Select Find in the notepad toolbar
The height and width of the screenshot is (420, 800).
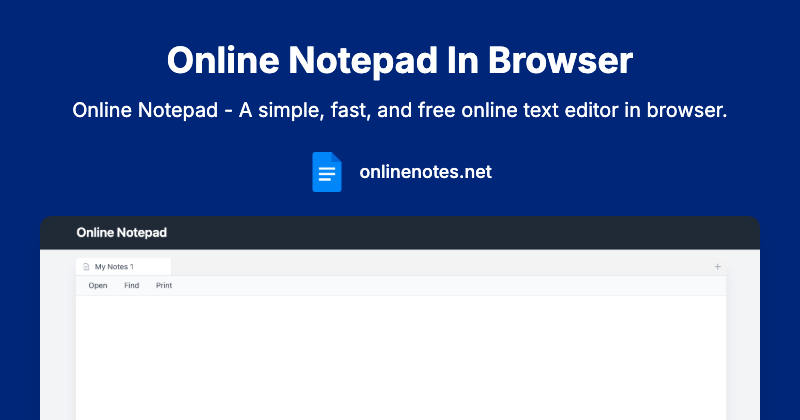coord(131,286)
